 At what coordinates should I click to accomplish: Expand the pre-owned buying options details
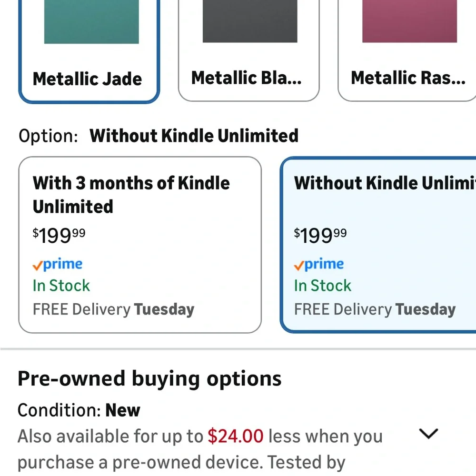pyautogui.click(x=428, y=434)
